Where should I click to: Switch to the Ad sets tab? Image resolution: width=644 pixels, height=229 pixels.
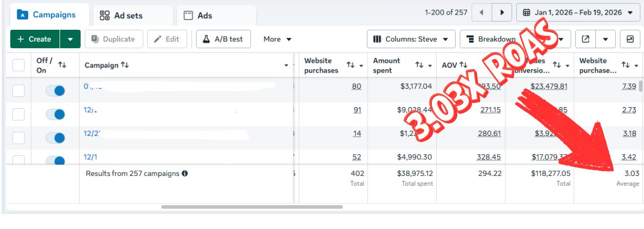tap(133, 16)
